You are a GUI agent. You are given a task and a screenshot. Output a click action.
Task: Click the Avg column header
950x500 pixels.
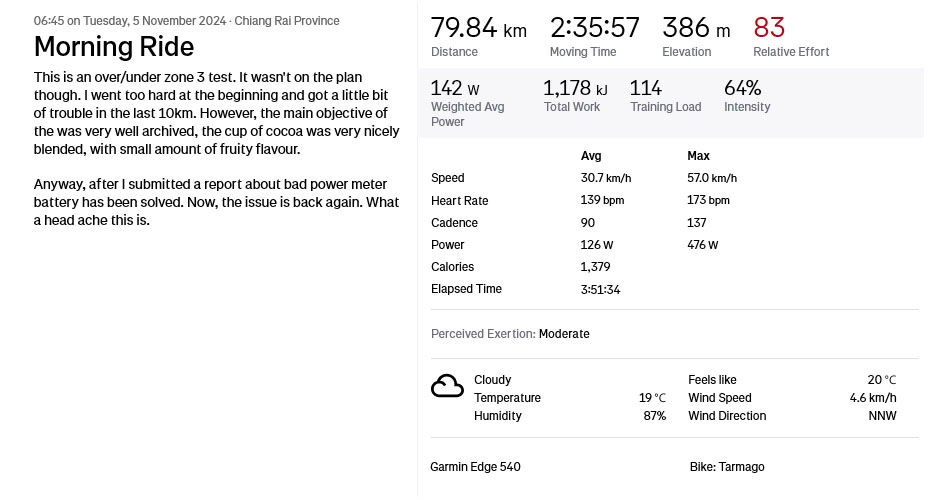[591, 156]
